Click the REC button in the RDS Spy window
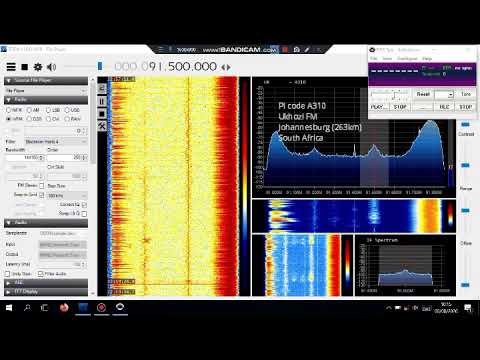 click(x=444, y=107)
